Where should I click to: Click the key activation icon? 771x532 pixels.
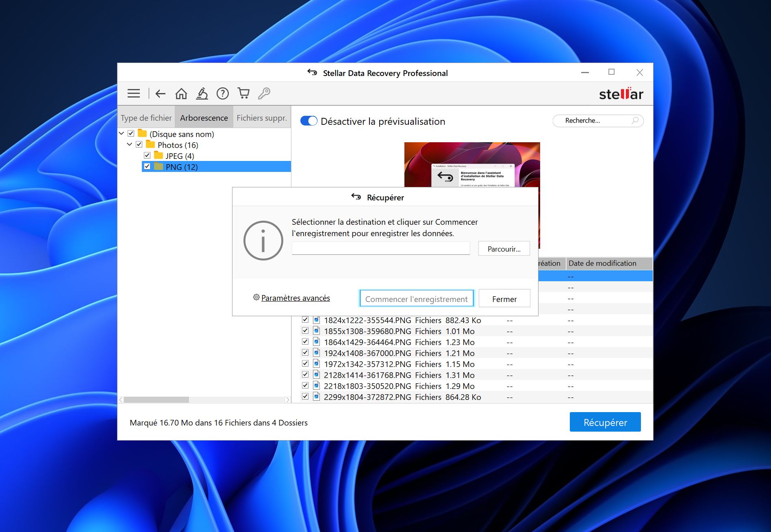coord(264,93)
